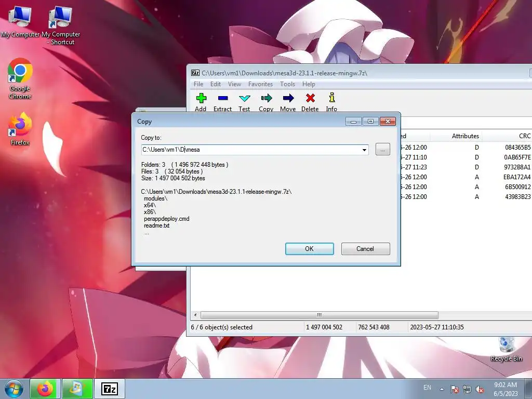The width and height of the screenshot is (532, 399).
Task: Open the File menu in 7-Zip
Action: pyautogui.click(x=198, y=84)
